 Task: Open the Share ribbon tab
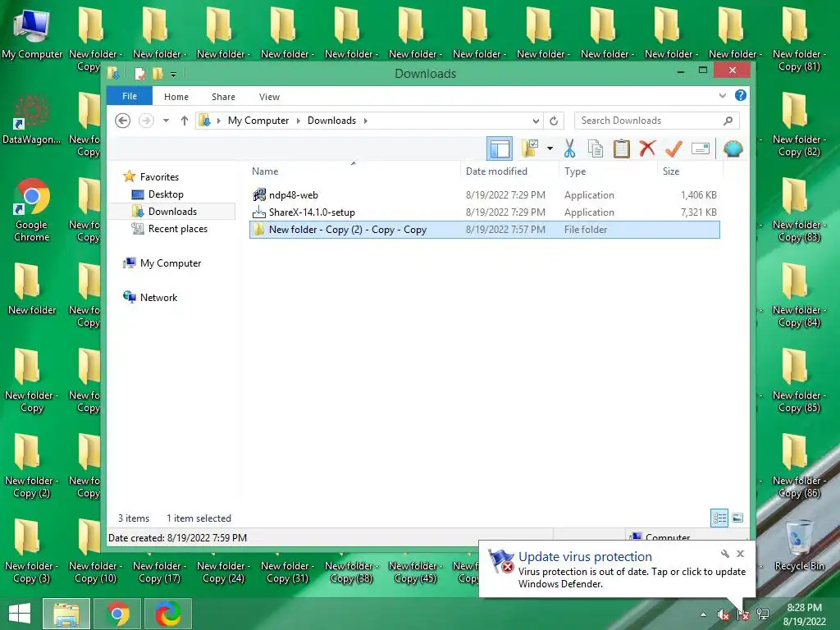(223, 97)
